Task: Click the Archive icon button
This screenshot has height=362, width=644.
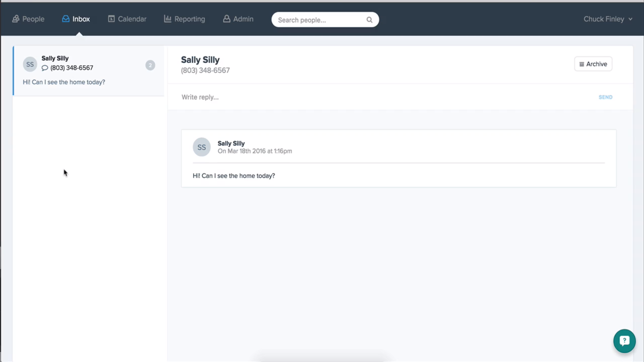Action: coord(593,64)
